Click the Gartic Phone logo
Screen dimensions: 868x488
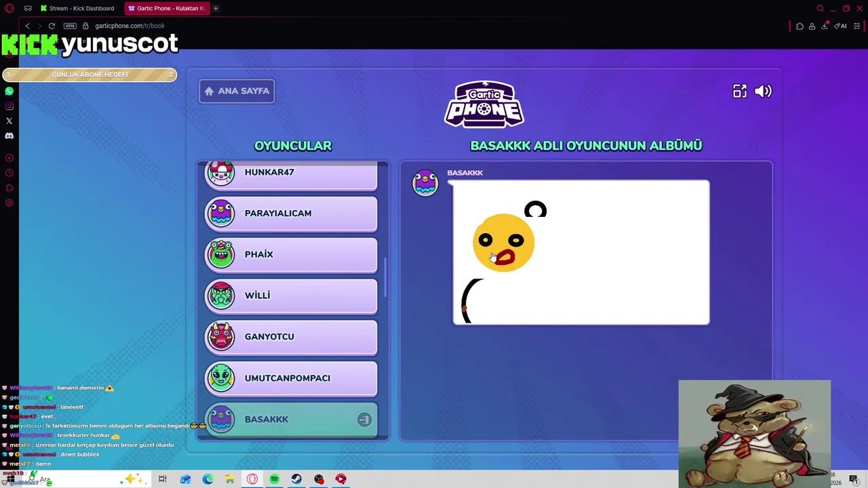[484, 104]
